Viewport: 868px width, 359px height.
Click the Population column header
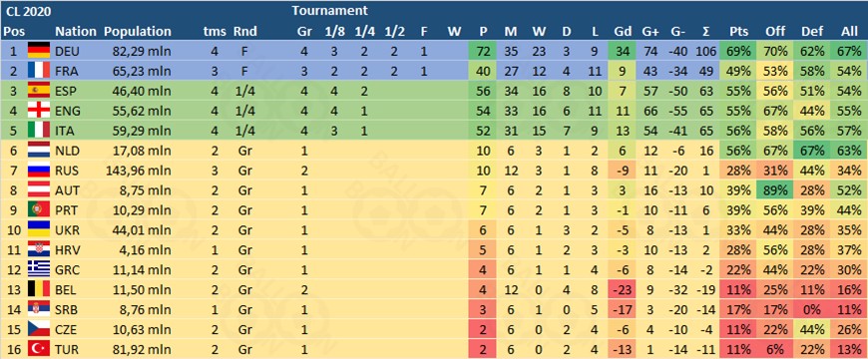(x=138, y=32)
